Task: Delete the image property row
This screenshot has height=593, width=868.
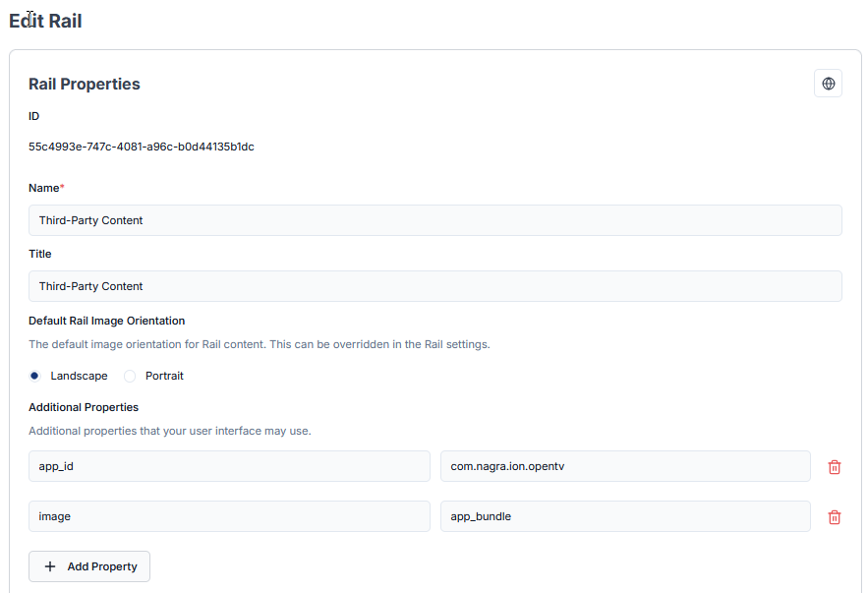Action: coord(834,517)
